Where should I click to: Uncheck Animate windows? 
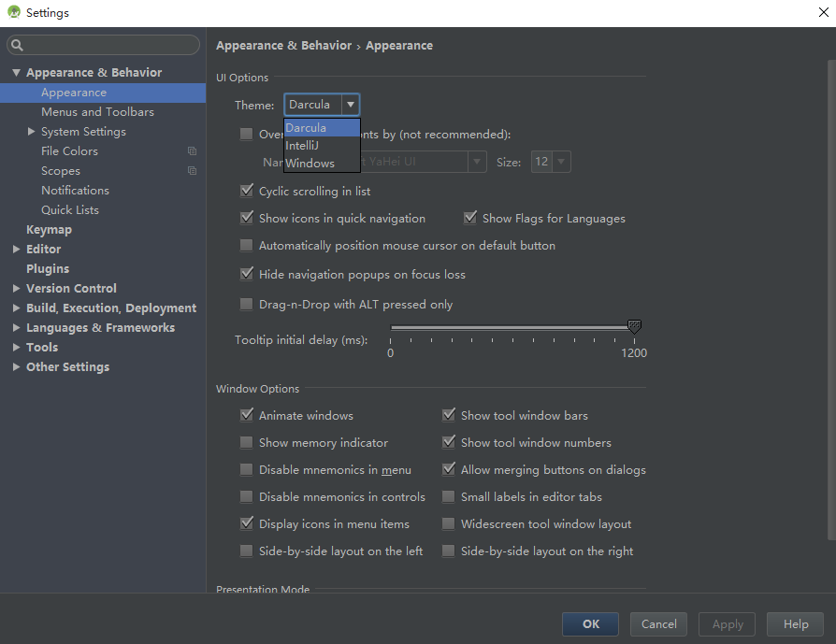[x=246, y=415]
